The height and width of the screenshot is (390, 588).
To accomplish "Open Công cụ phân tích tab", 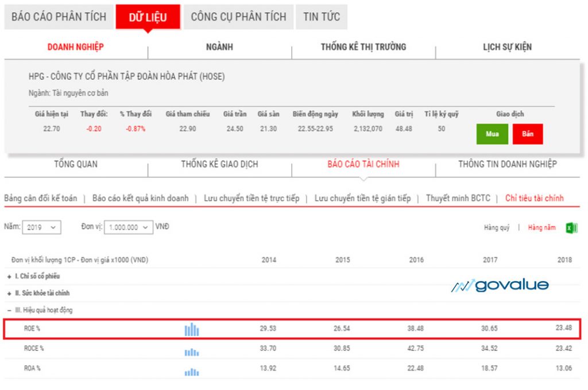I will pos(238,17).
